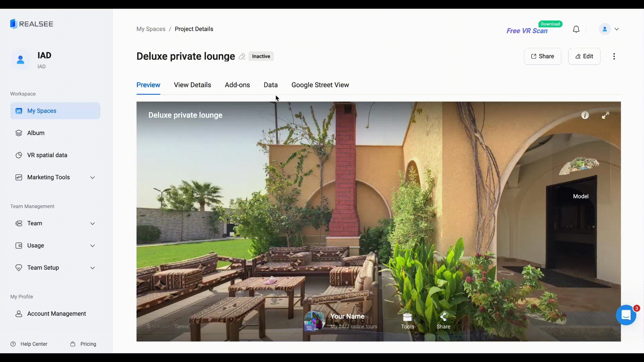Screen dimensions: 644x362
Task: Open the Album section in the sidebar
Action: click(36, 133)
